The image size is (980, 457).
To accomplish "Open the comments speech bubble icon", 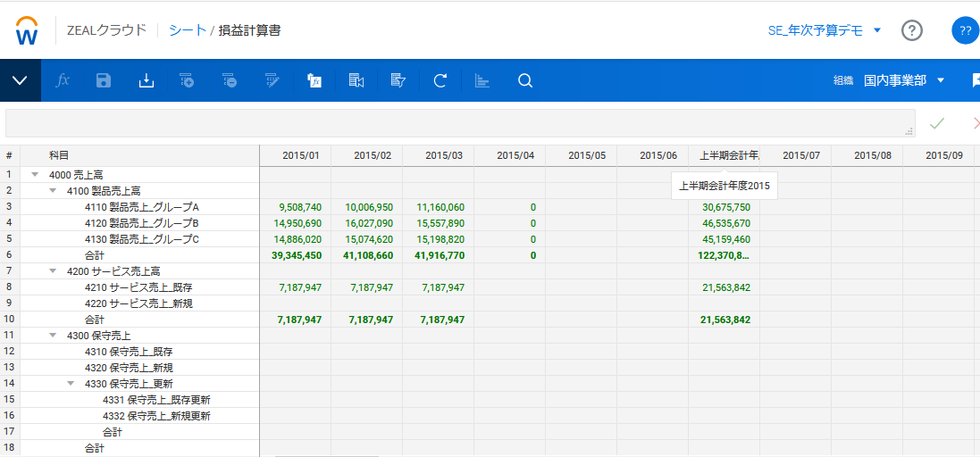I will point(975,80).
